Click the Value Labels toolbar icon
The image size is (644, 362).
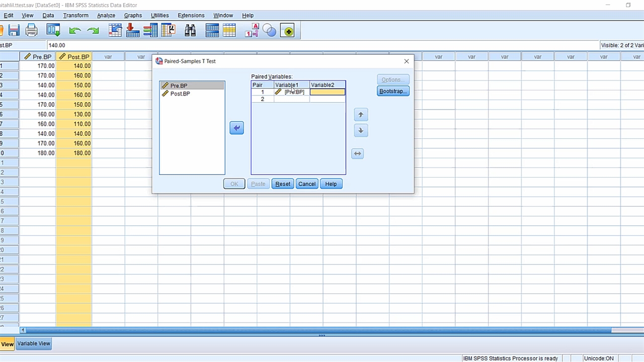click(252, 31)
